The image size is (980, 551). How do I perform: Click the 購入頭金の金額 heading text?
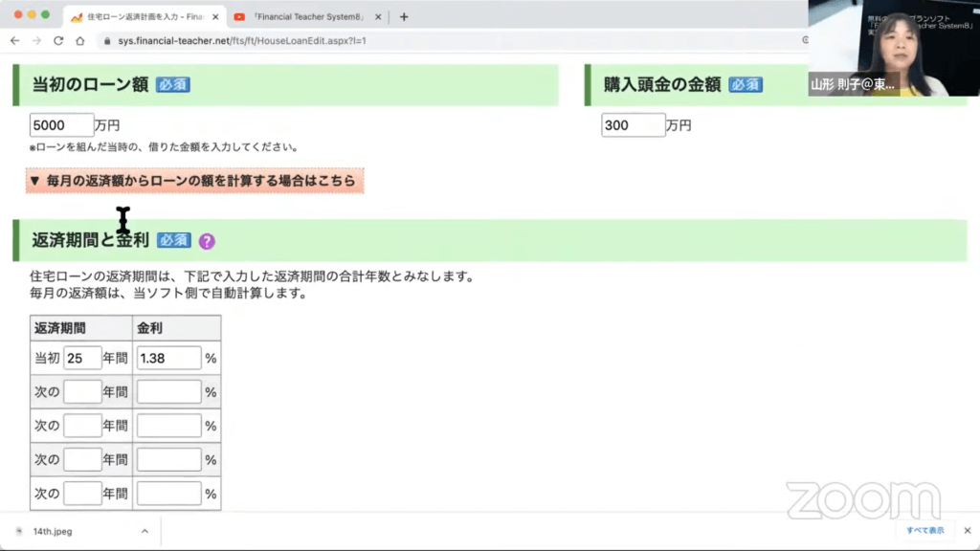662,84
